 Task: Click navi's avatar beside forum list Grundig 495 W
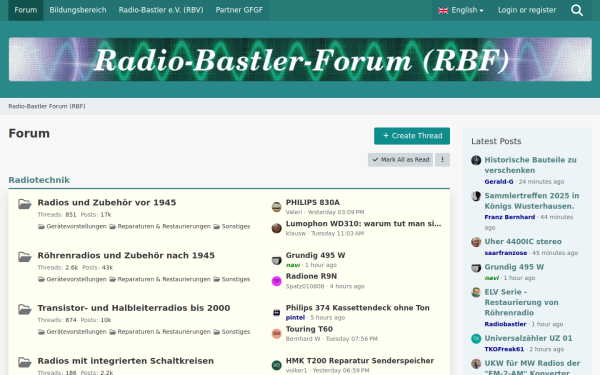(276, 260)
